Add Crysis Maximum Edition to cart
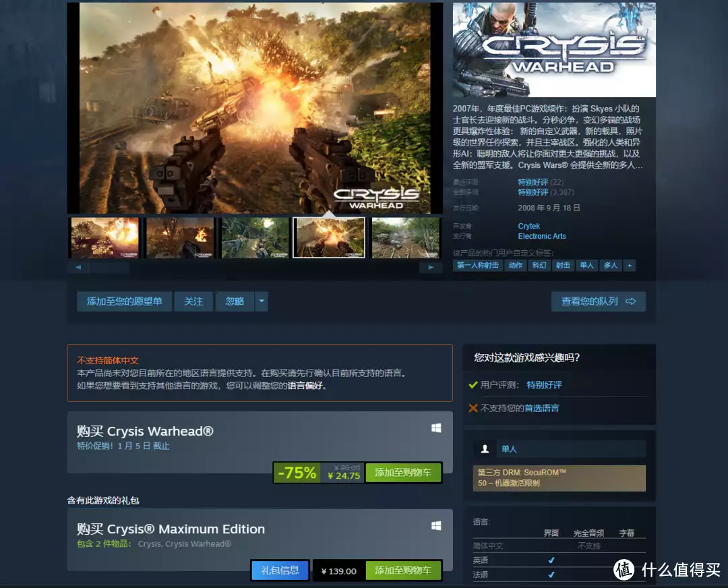 point(403,570)
